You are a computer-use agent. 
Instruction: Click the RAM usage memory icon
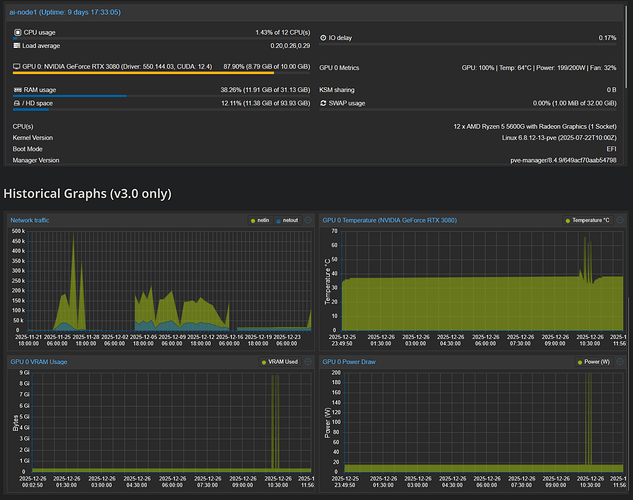(17, 89)
